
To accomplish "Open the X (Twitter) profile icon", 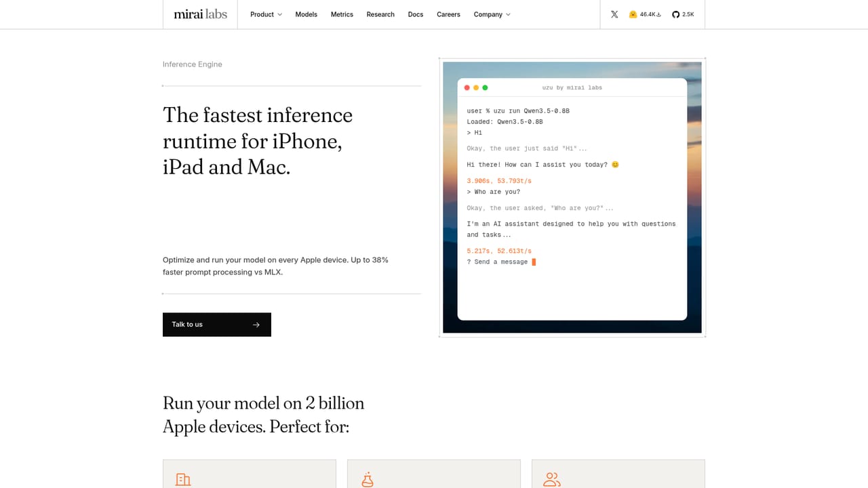I will 614,14.
